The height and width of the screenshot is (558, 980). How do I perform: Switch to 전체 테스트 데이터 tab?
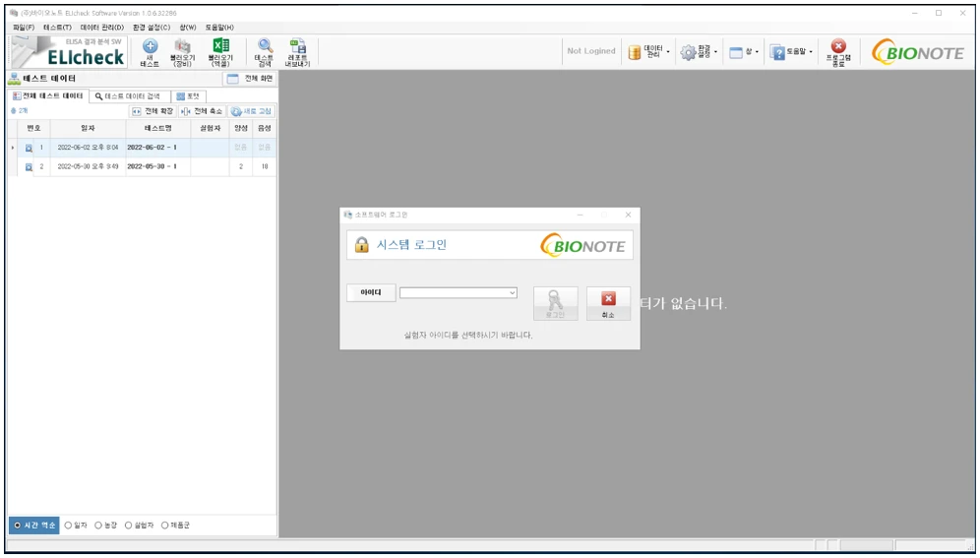[48, 96]
